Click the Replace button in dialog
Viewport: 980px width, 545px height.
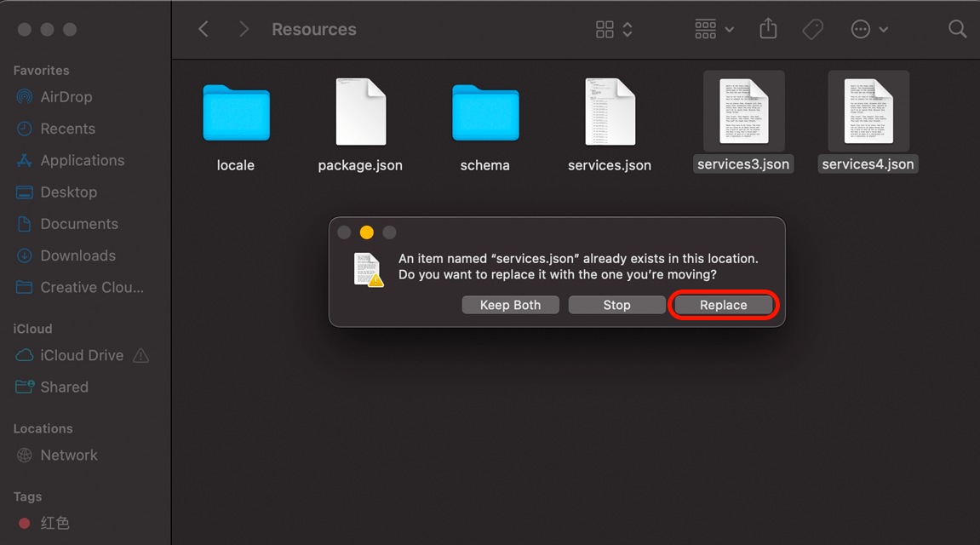pyautogui.click(x=723, y=305)
